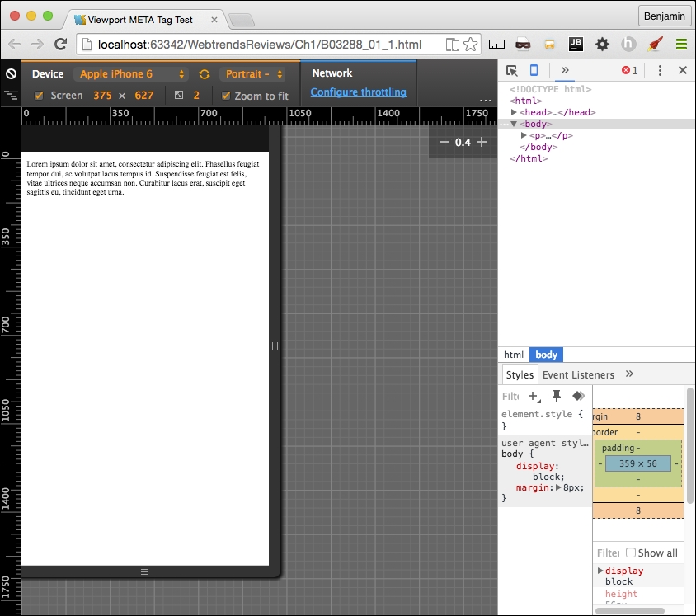Click the DevTools vertical dots menu icon

coord(659,71)
